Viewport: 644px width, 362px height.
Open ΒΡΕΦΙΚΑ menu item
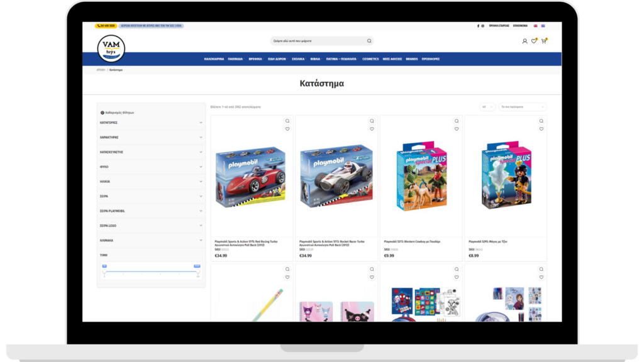pyautogui.click(x=255, y=59)
